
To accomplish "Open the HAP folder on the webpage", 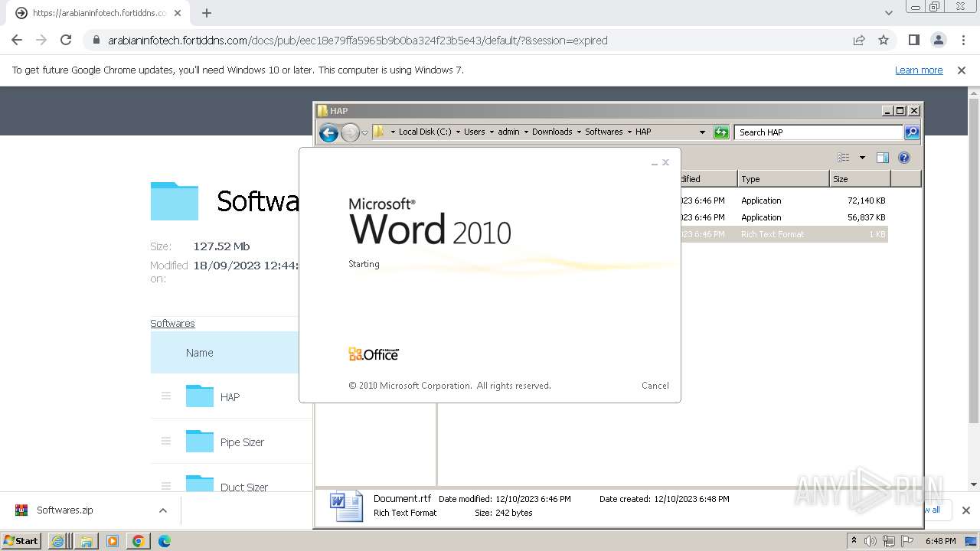I will click(x=230, y=396).
